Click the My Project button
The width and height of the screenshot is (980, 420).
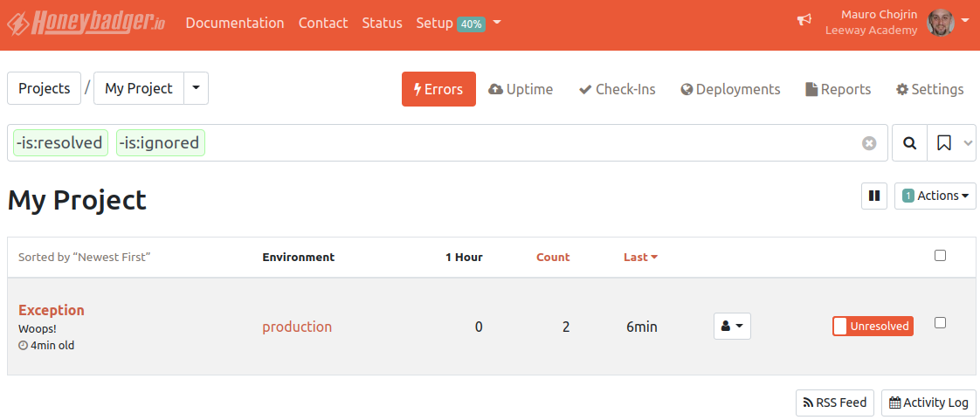[139, 88]
